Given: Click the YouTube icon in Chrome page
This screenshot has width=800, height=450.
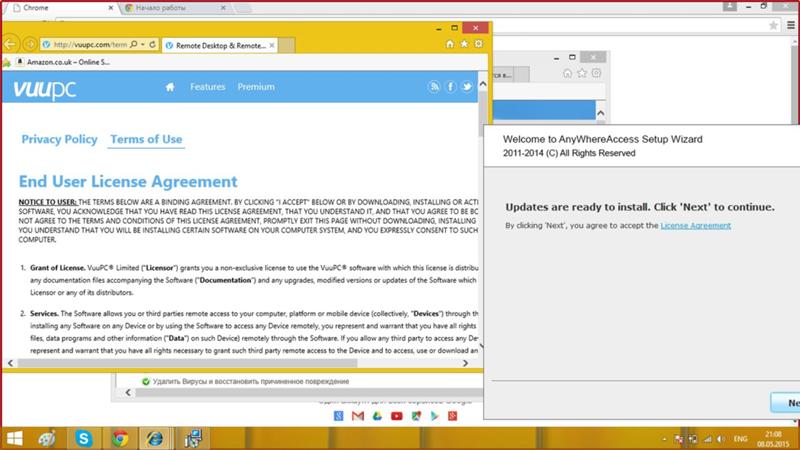Looking at the screenshot, I should 396,416.
